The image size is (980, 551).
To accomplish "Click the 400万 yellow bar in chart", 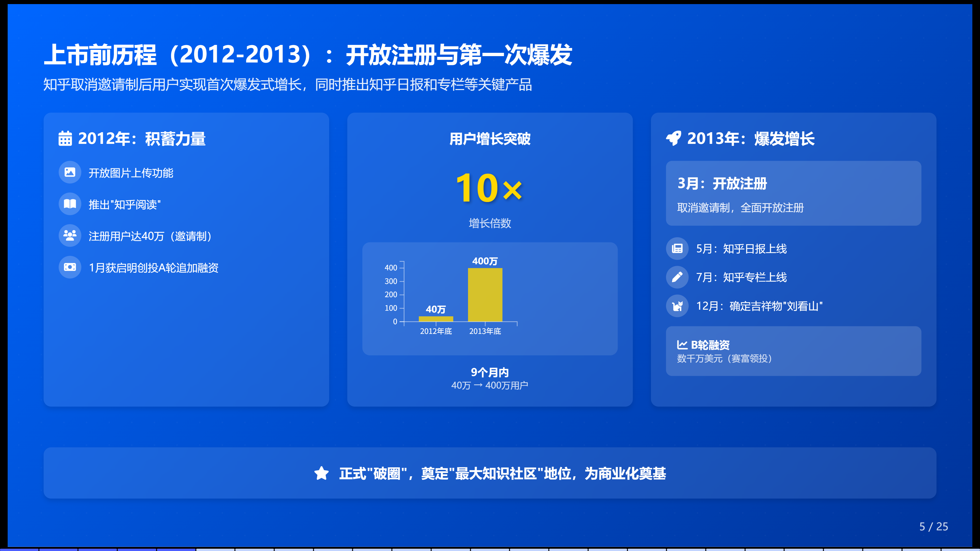I will coord(485,295).
